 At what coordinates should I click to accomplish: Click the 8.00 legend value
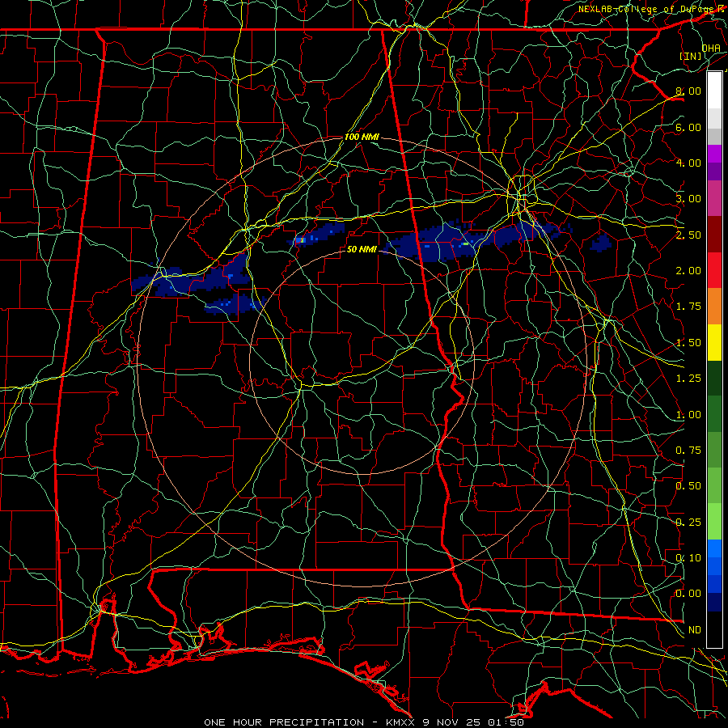click(x=688, y=91)
